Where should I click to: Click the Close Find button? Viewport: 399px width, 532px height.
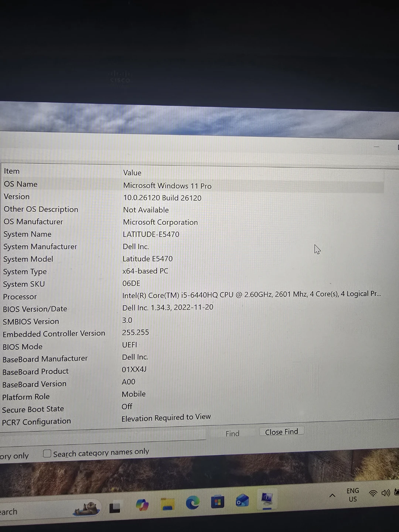[282, 432]
